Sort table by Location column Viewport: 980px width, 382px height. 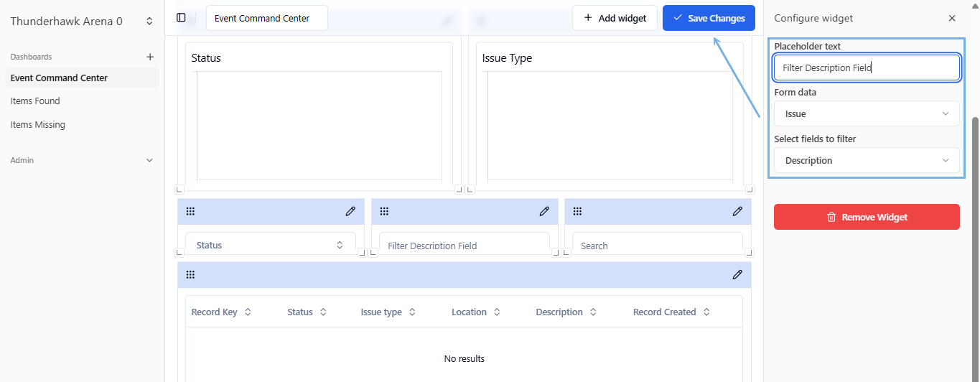point(476,312)
